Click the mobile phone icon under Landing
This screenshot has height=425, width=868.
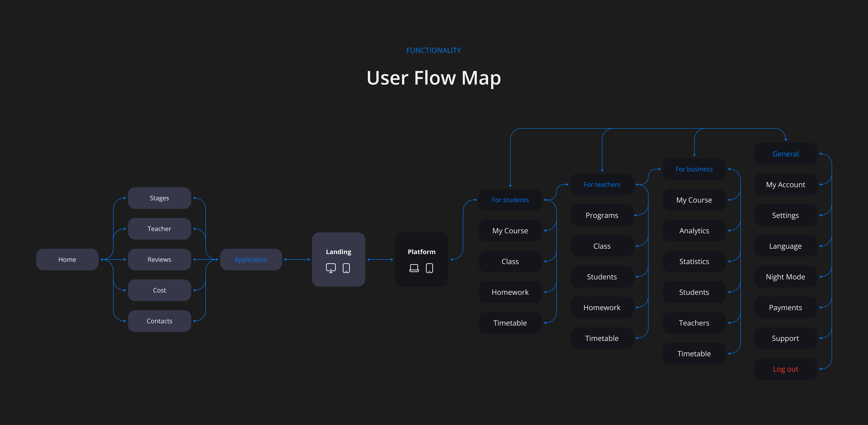click(x=346, y=268)
